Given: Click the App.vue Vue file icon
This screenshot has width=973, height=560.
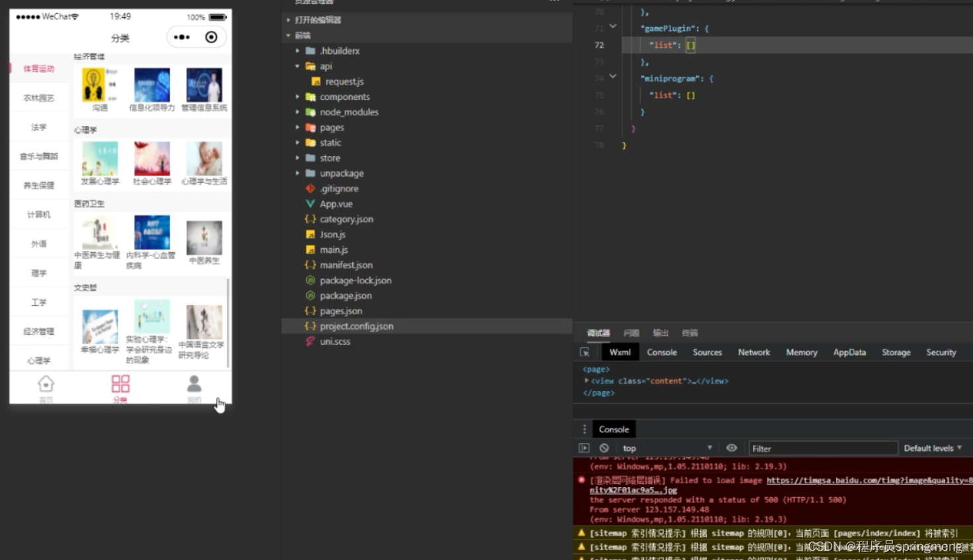Looking at the screenshot, I should pos(310,204).
